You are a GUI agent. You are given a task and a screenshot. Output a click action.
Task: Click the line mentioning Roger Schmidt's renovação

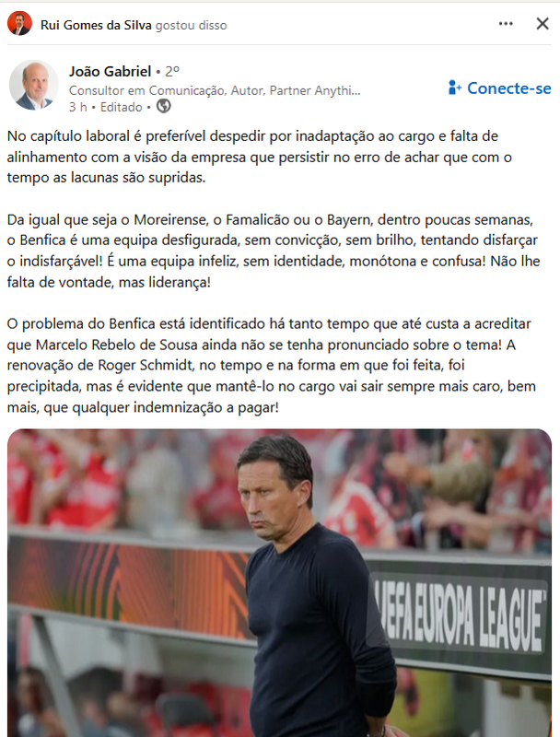point(236,365)
